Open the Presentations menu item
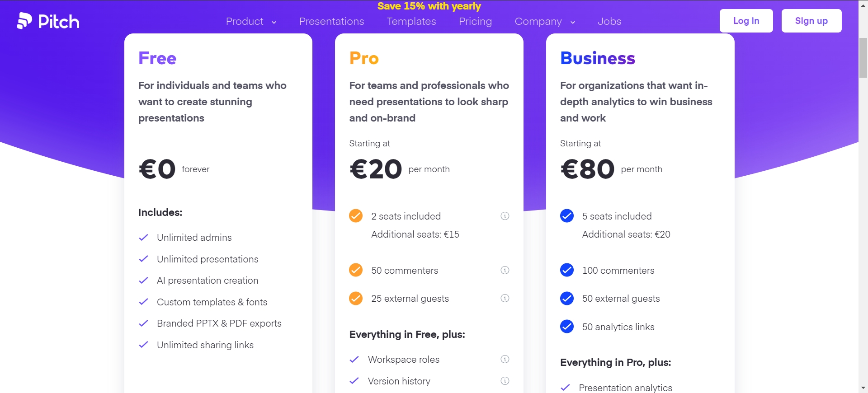The image size is (868, 393). coord(331,21)
